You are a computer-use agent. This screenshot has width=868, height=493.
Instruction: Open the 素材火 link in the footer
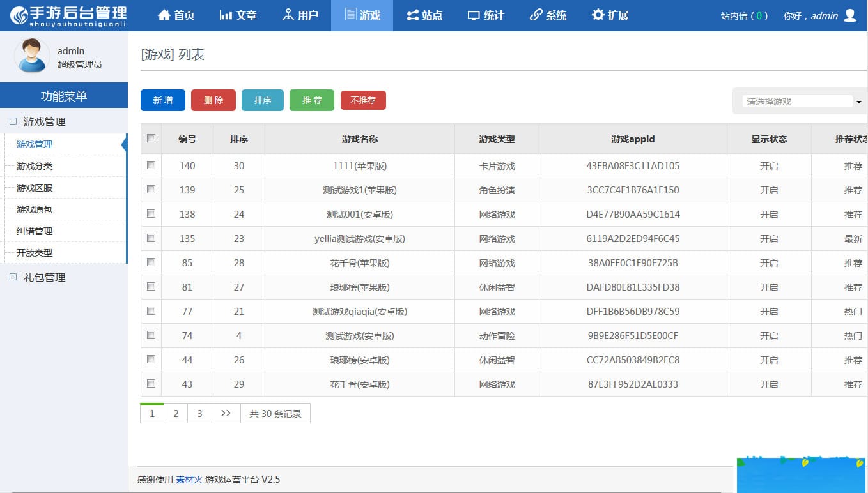(x=189, y=480)
